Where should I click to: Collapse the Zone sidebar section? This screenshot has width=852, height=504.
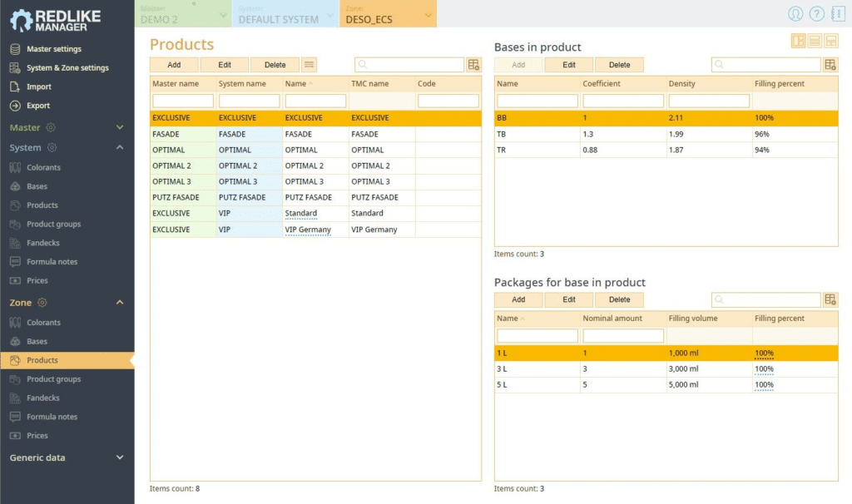click(x=119, y=303)
